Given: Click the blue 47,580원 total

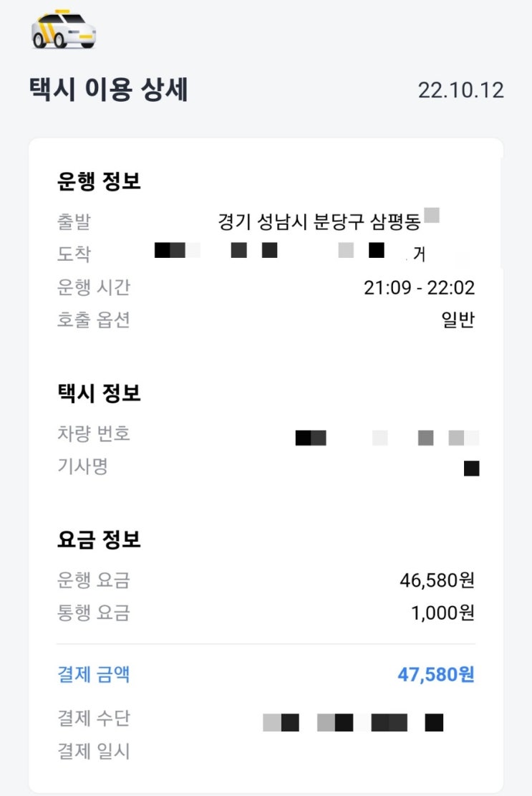Looking at the screenshot, I should click(x=436, y=674).
